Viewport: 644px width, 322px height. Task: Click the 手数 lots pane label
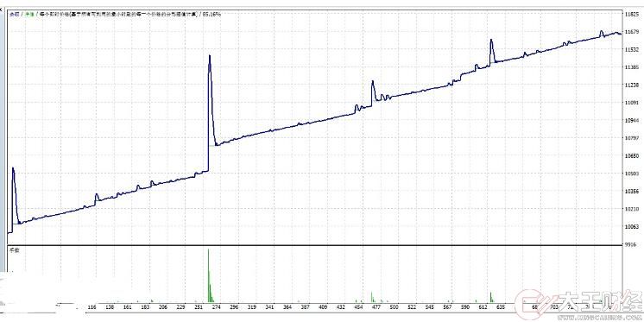pos(15,250)
